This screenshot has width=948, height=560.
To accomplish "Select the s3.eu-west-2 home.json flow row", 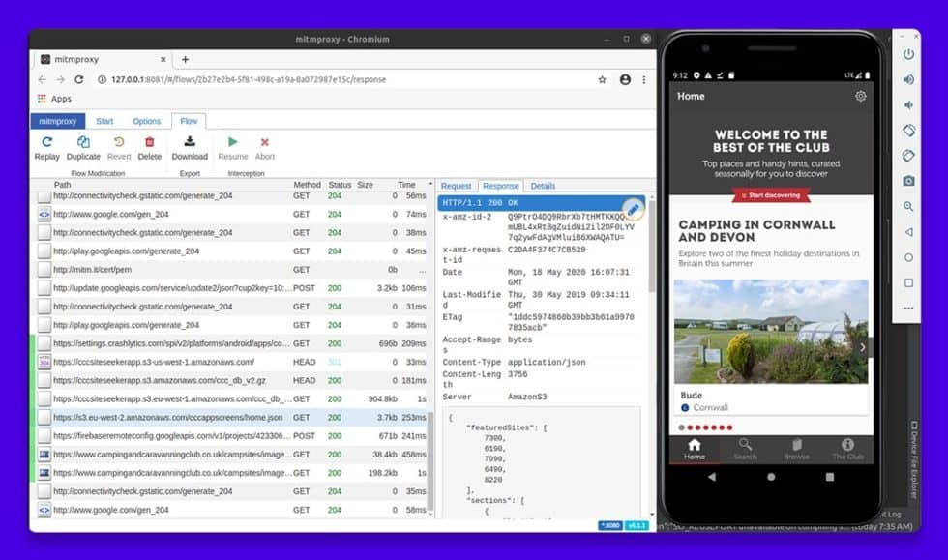I will (231, 417).
